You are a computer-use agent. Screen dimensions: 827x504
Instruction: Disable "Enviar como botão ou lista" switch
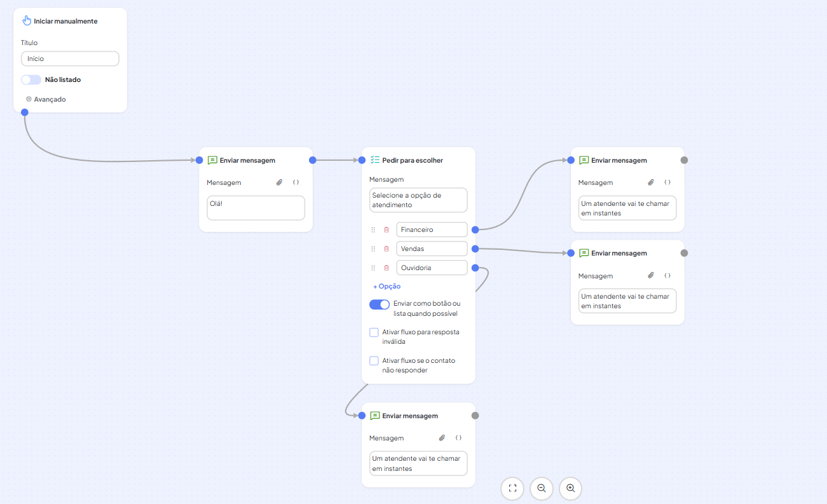(379, 304)
